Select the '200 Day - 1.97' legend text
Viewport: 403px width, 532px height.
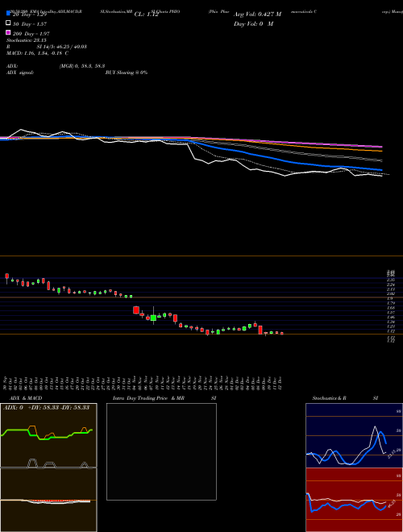tap(31, 34)
